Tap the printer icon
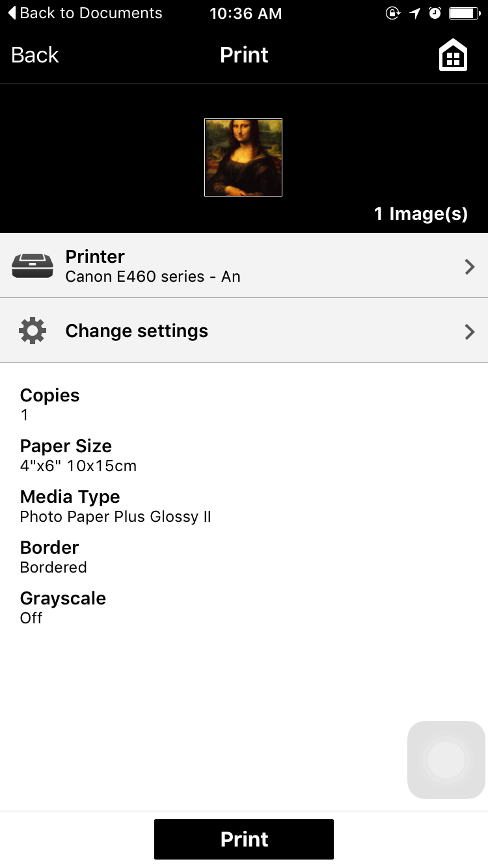Screen dimensions: 488x868 (x=33, y=265)
